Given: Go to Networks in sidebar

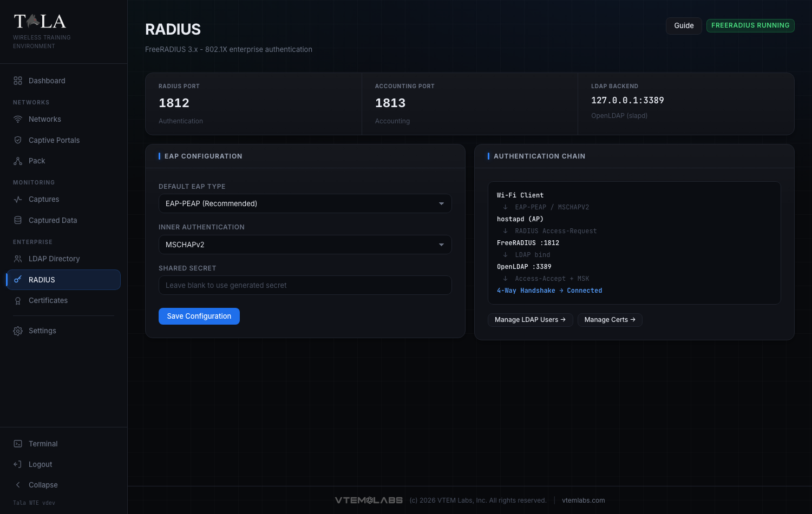Looking at the screenshot, I should 63,119.
